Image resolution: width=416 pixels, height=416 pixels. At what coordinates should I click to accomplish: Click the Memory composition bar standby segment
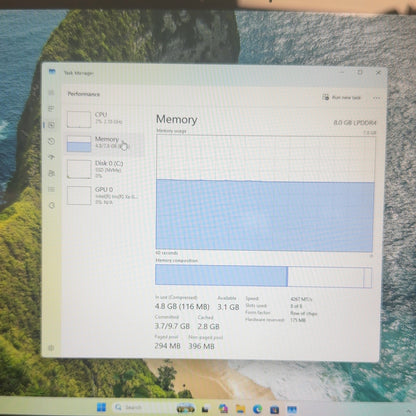tap(325, 276)
